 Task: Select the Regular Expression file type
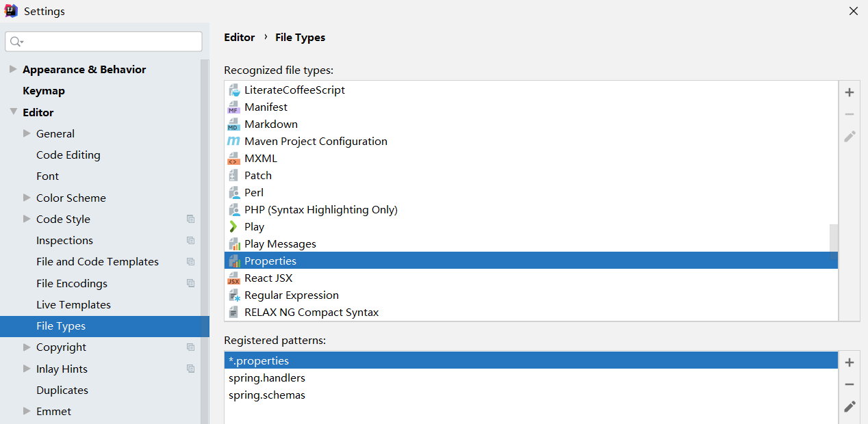[292, 295]
